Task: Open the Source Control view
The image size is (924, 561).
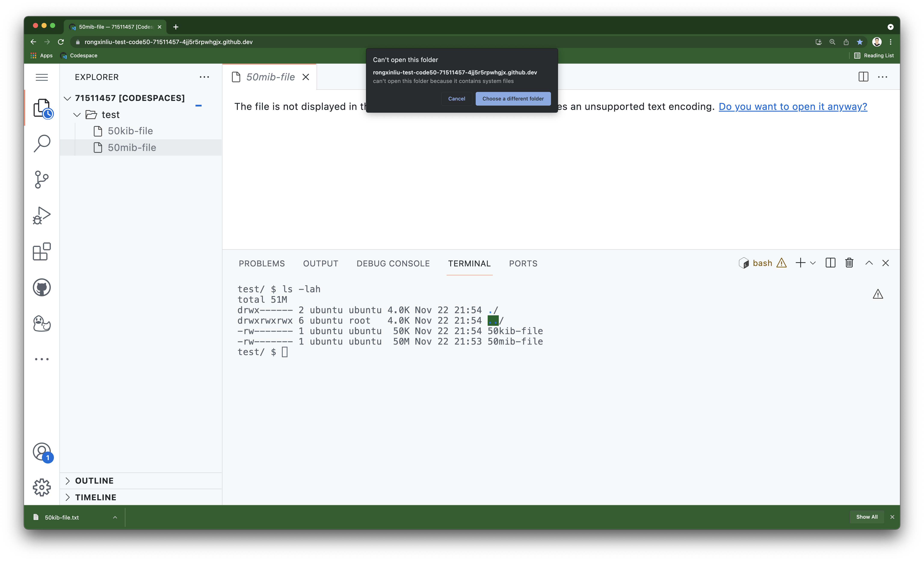Action: point(42,180)
